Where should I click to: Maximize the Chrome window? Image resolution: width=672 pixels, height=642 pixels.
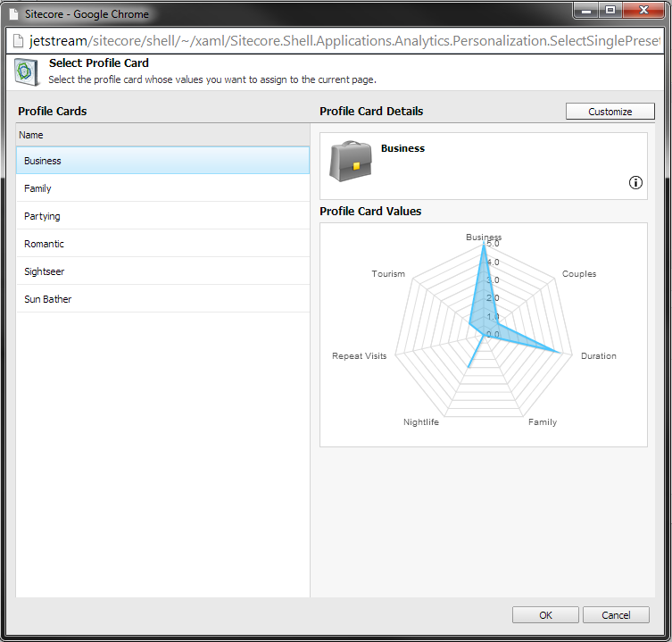pyautogui.click(x=610, y=11)
